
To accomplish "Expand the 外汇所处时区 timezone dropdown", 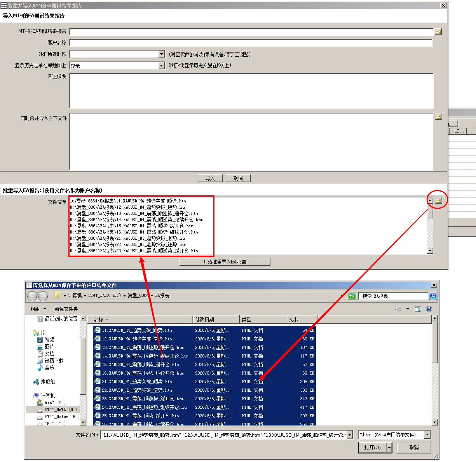I will point(162,54).
